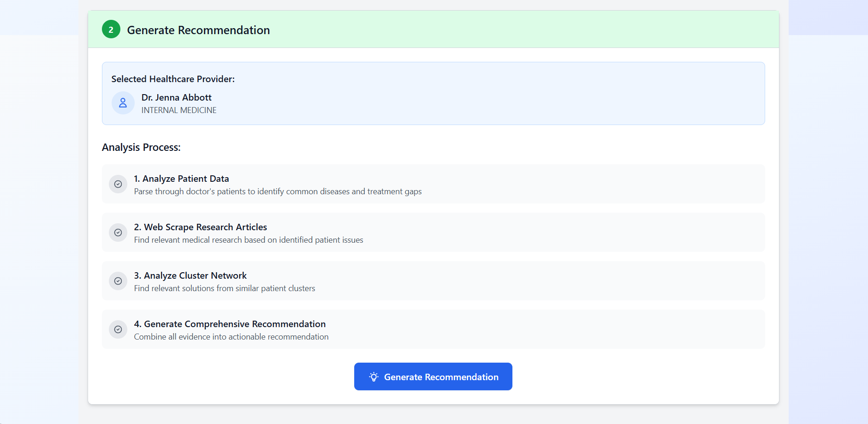The height and width of the screenshot is (424, 868).
Task: Click the text about combining all evidence
Action: click(x=231, y=337)
